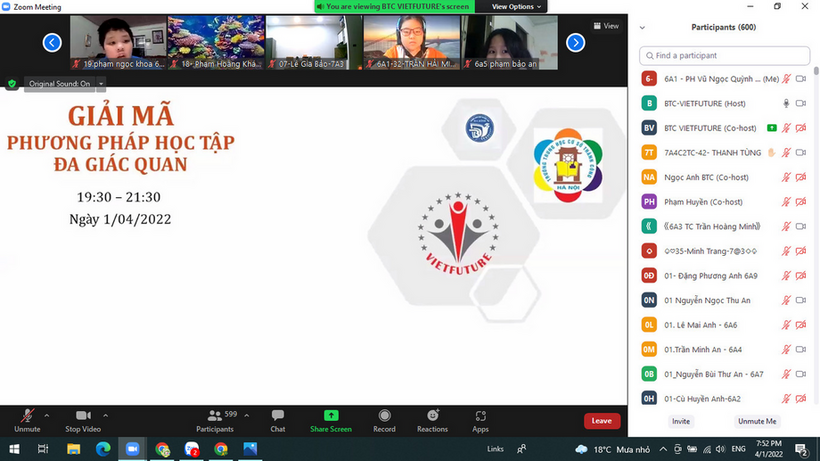The image size is (820, 461).
Task: Click the red Leave button
Action: 601,421
